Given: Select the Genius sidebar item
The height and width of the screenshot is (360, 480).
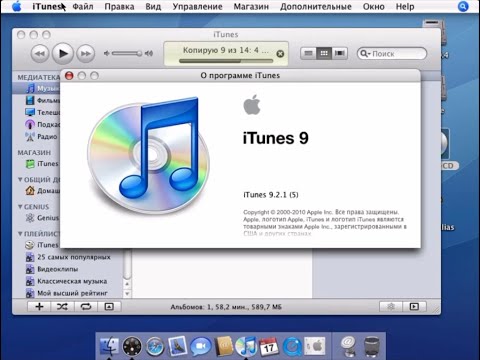Looking at the screenshot, I should coord(37,218).
